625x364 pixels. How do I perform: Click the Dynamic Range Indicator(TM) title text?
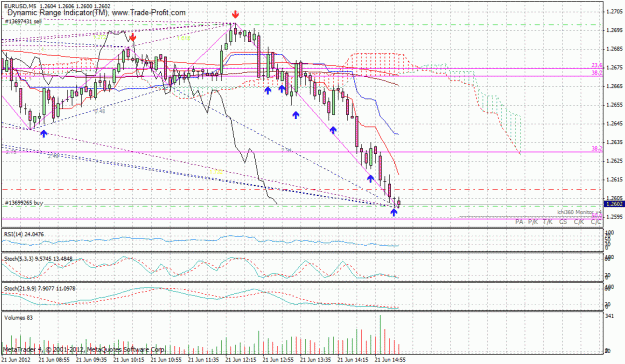click(96, 13)
